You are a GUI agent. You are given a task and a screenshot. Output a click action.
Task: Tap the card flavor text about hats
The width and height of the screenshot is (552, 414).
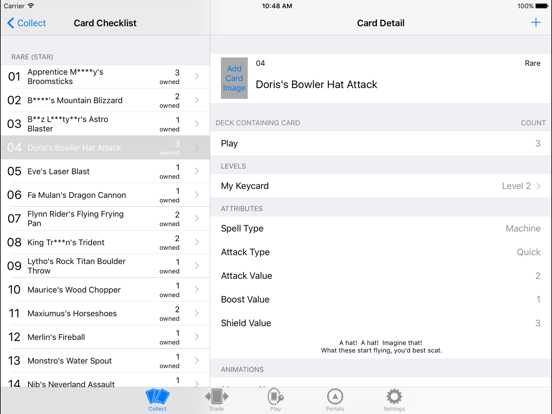point(381,346)
